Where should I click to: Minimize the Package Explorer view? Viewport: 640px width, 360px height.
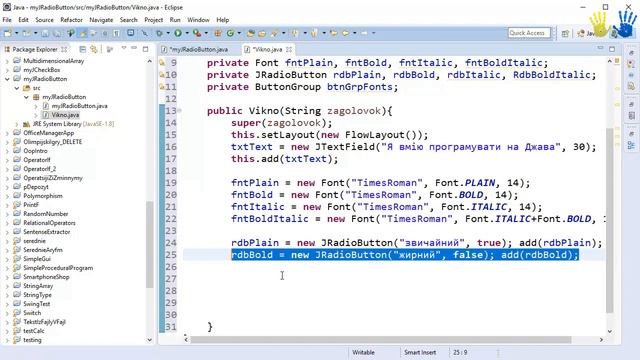134,49
